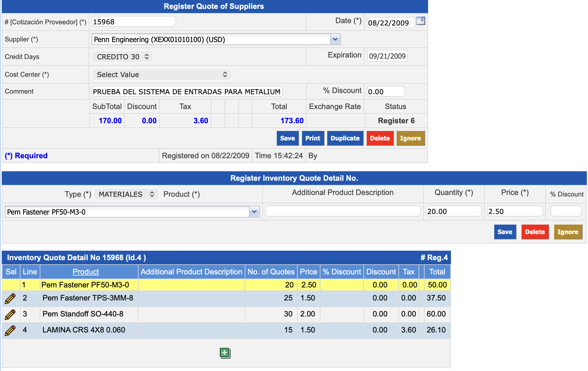Viewport: 588px width, 371px height.
Task: Click the green add new line icon
Action: pos(225,353)
